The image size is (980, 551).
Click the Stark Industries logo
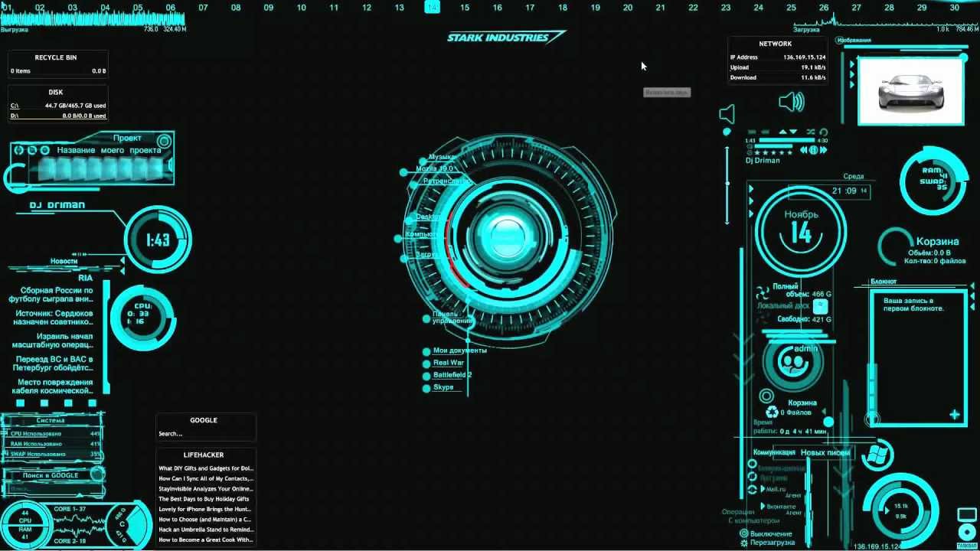click(505, 37)
